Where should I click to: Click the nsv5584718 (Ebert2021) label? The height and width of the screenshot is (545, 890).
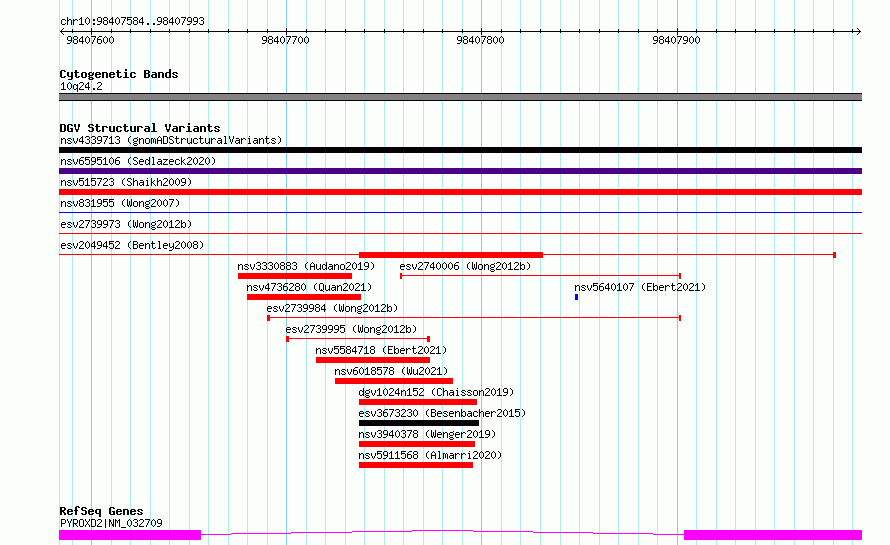(381, 350)
